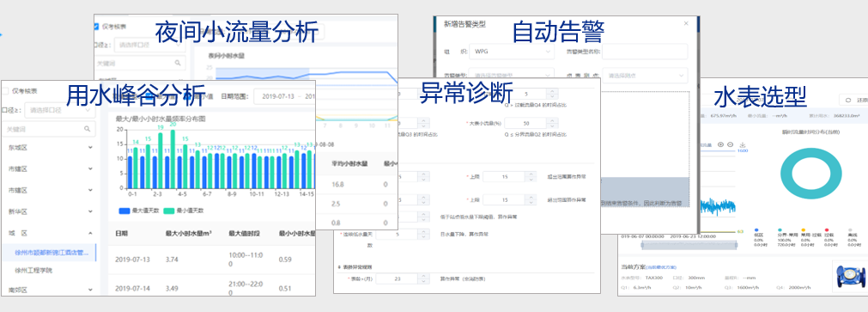Select 徐州市颖都新锦江酒店管... tree item

pos(52,253)
